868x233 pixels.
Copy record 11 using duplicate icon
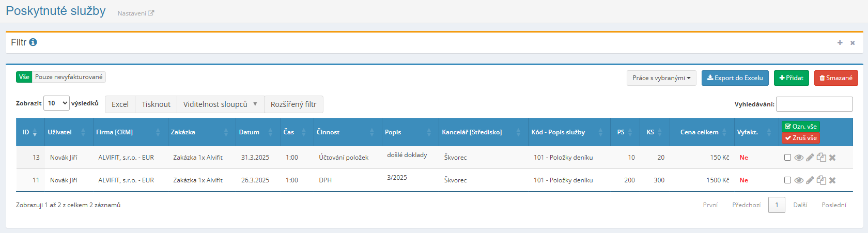[x=821, y=180]
